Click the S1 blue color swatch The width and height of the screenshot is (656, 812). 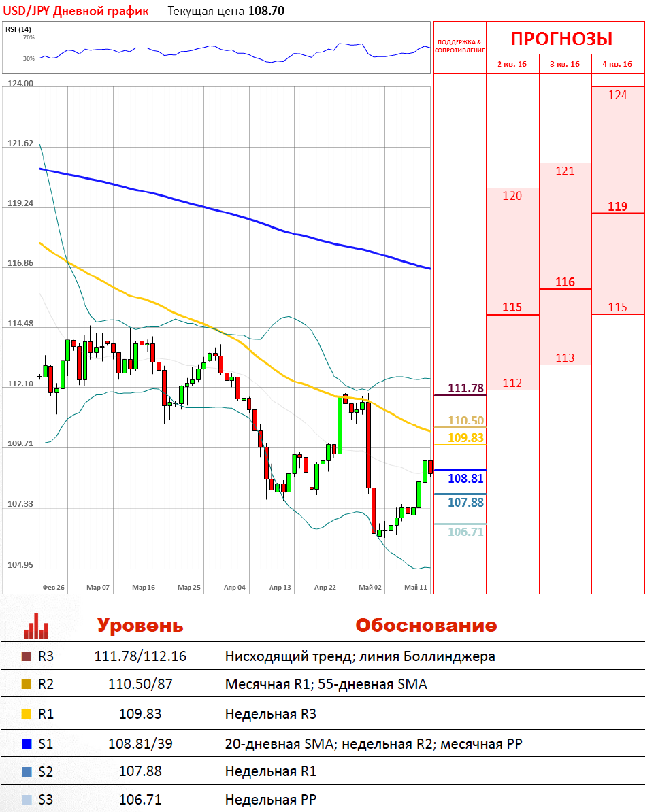27,743
